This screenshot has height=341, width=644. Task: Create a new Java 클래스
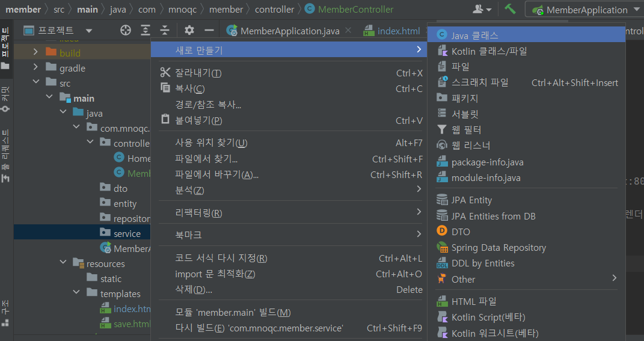pos(527,35)
